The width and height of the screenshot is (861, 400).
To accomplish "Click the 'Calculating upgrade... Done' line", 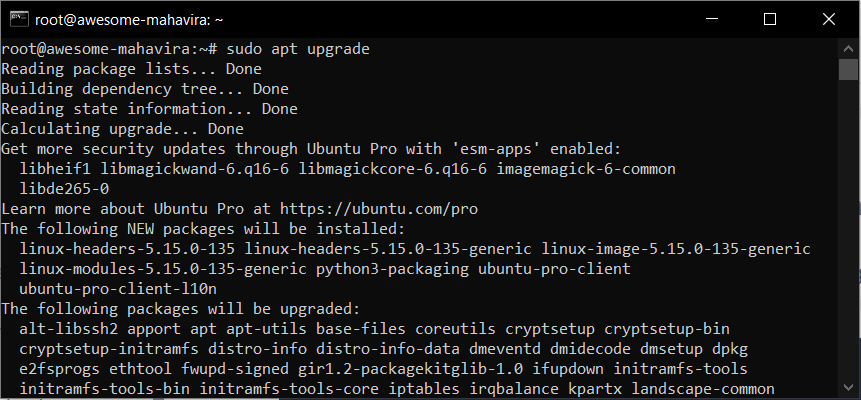I will 122,130.
